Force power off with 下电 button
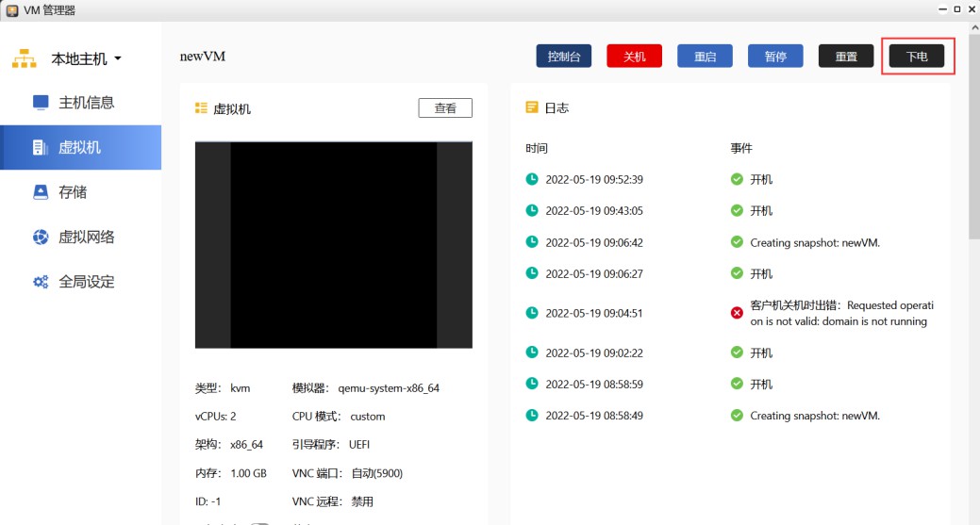Screen dimensions: 980x525 tap(917, 57)
